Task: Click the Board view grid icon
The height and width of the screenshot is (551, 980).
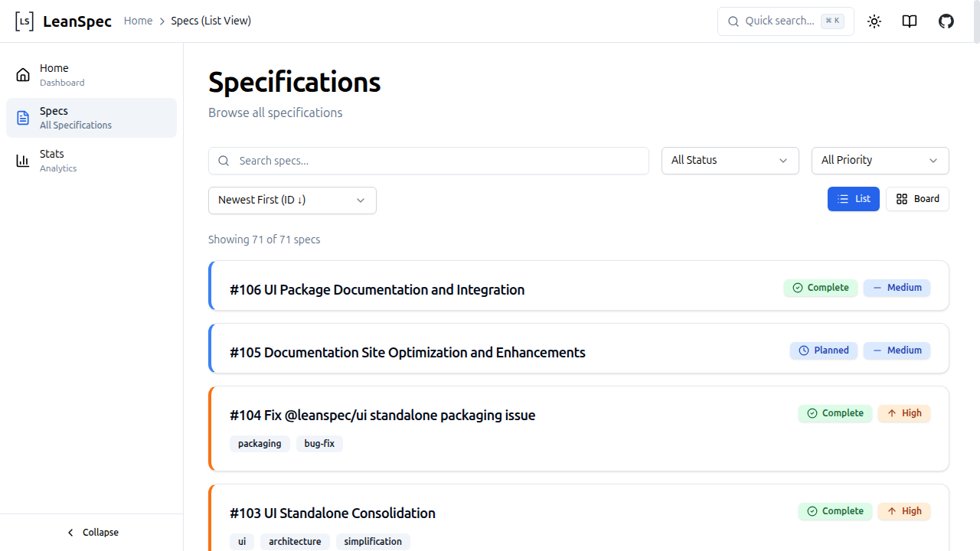Action: tap(901, 199)
